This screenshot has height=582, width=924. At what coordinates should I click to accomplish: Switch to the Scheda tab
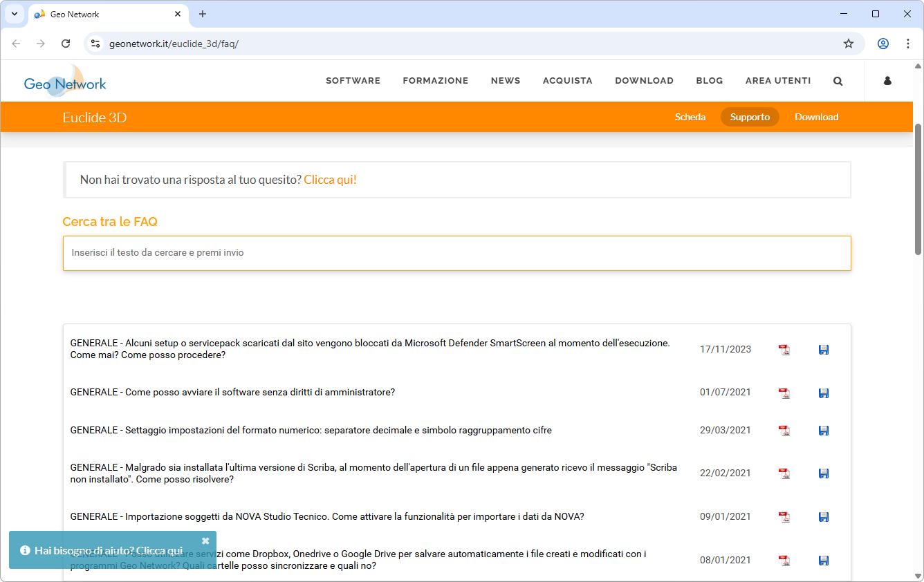690,118
